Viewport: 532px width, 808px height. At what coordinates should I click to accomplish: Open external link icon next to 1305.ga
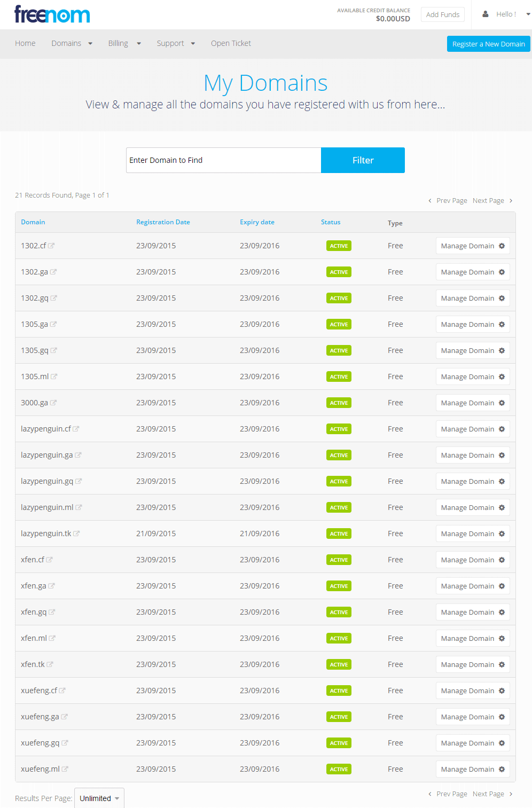tap(53, 324)
